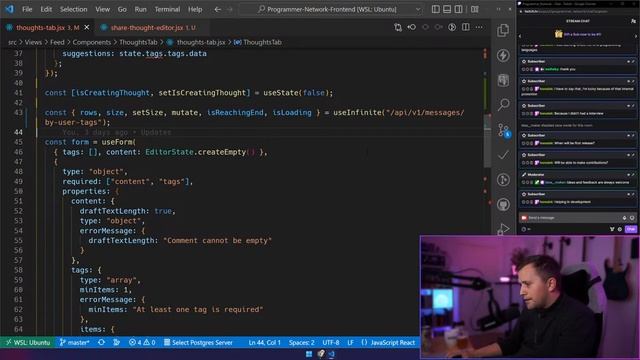
Task: Open the Thunder Client lightning bolt view
Action: (503, 55)
